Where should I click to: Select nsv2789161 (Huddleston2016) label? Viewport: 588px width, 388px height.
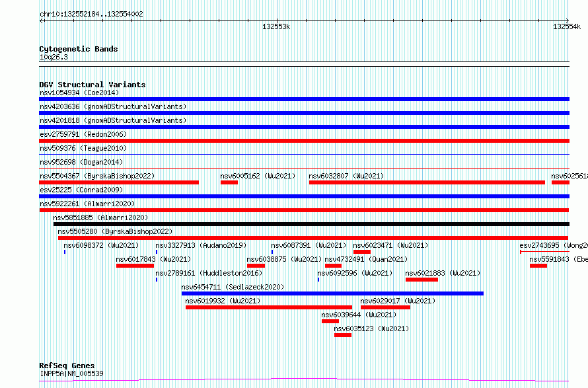point(209,273)
